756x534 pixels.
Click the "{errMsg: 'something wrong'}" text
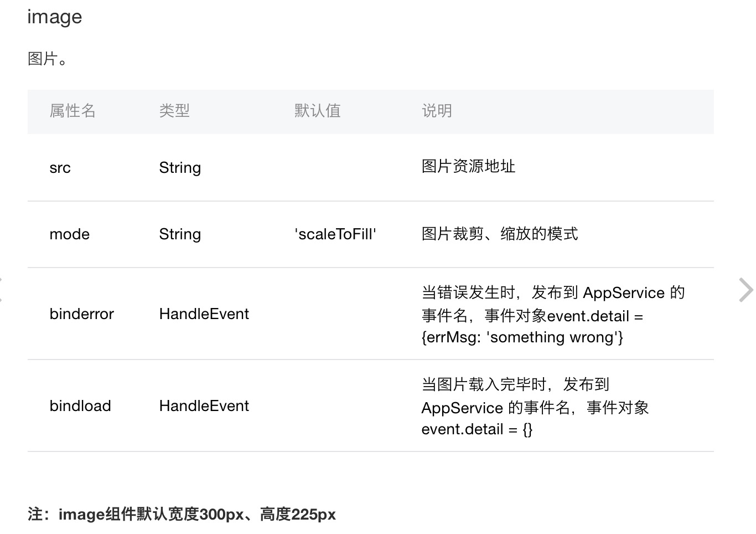(x=522, y=337)
